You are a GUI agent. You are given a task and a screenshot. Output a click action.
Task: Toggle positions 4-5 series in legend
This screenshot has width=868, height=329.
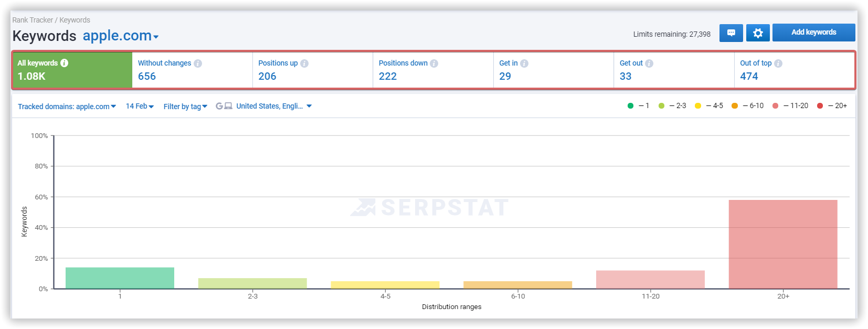tap(709, 105)
